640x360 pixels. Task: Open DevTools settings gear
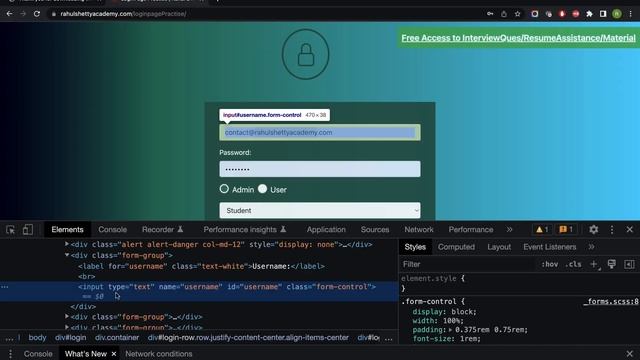click(x=593, y=230)
